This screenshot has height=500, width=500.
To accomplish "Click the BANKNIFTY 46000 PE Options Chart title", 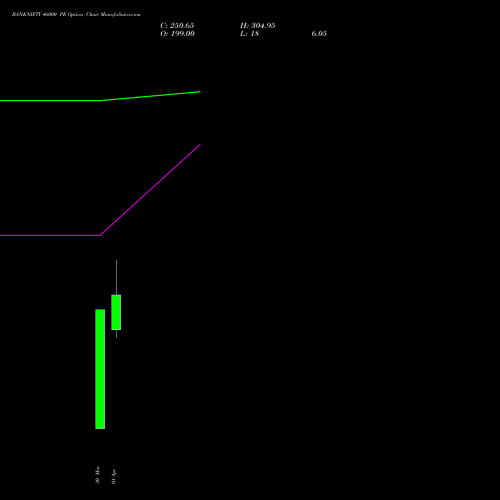I will [x=76, y=14].
